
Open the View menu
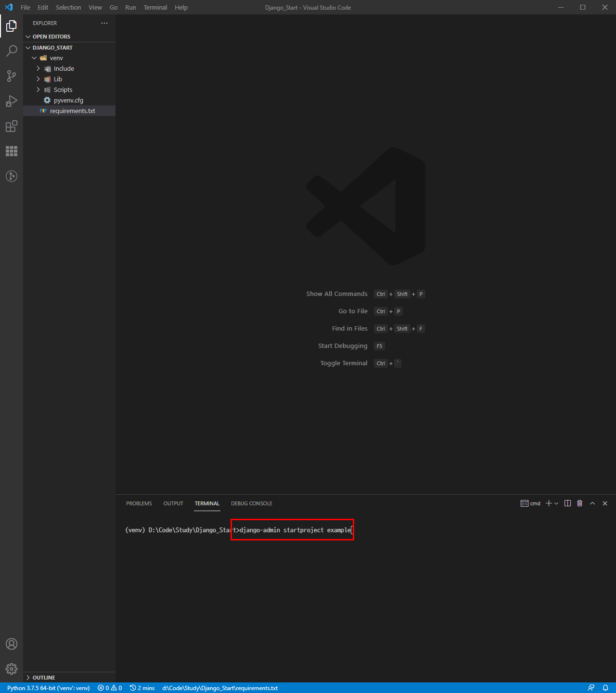coord(95,7)
